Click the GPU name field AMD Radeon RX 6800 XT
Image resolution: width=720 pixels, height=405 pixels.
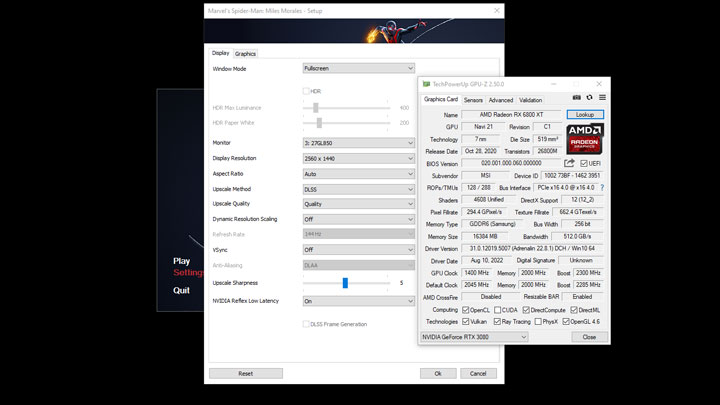(511, 115)
